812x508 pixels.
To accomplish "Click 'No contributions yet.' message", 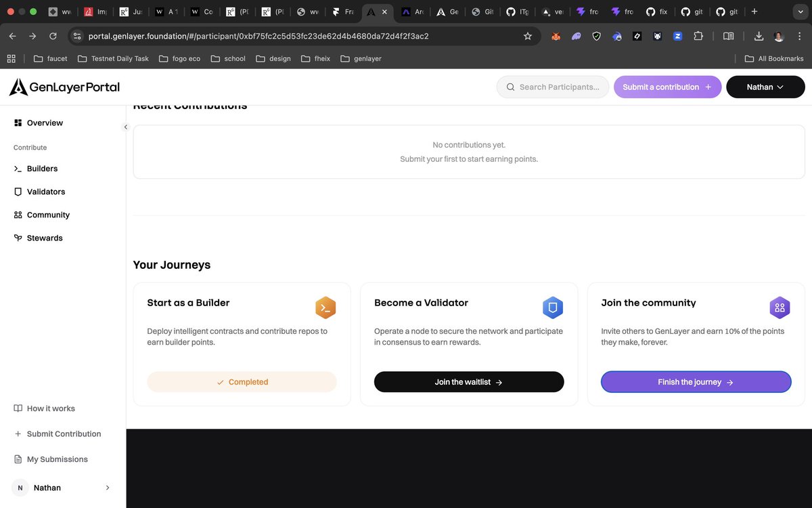I will (x=469, y=145).
